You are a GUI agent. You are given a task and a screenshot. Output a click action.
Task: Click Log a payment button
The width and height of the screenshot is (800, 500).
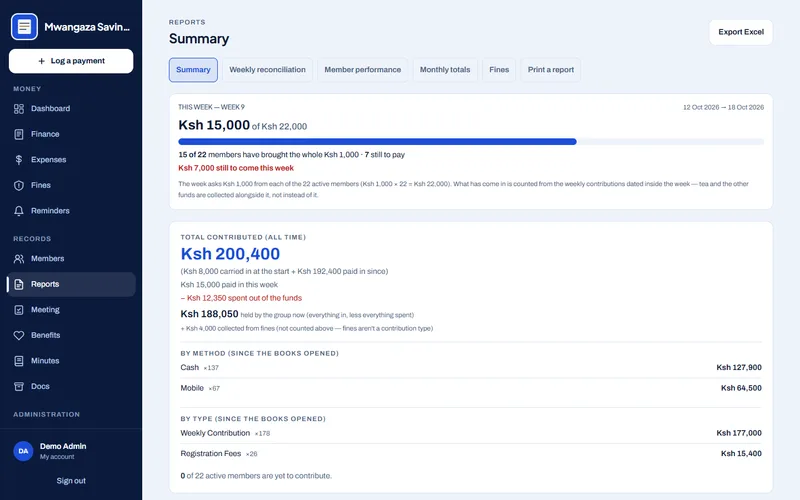tap(71, 61)
